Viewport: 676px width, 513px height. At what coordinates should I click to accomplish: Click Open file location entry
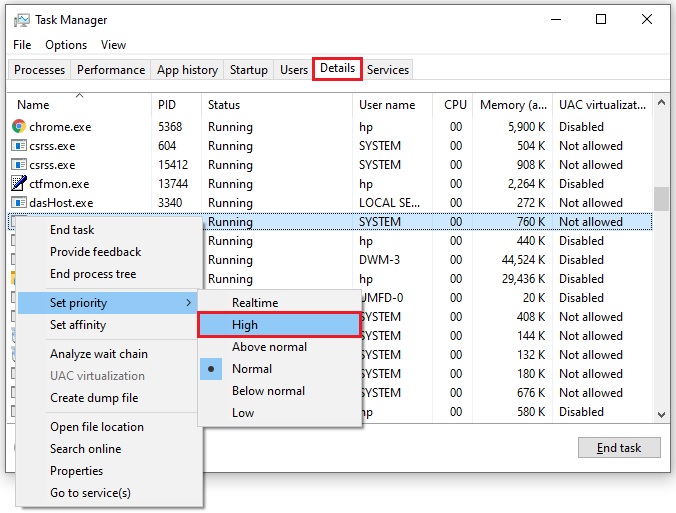pos(97,427)
